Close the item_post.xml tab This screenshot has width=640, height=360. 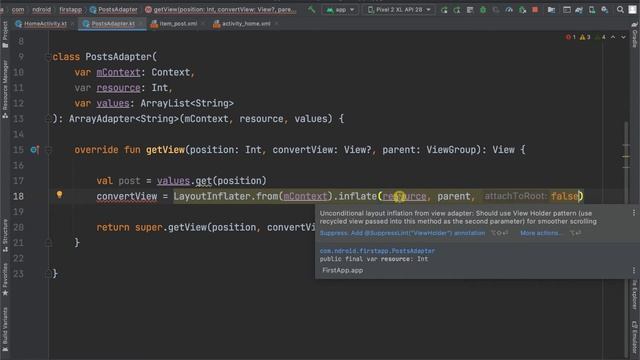203,24
